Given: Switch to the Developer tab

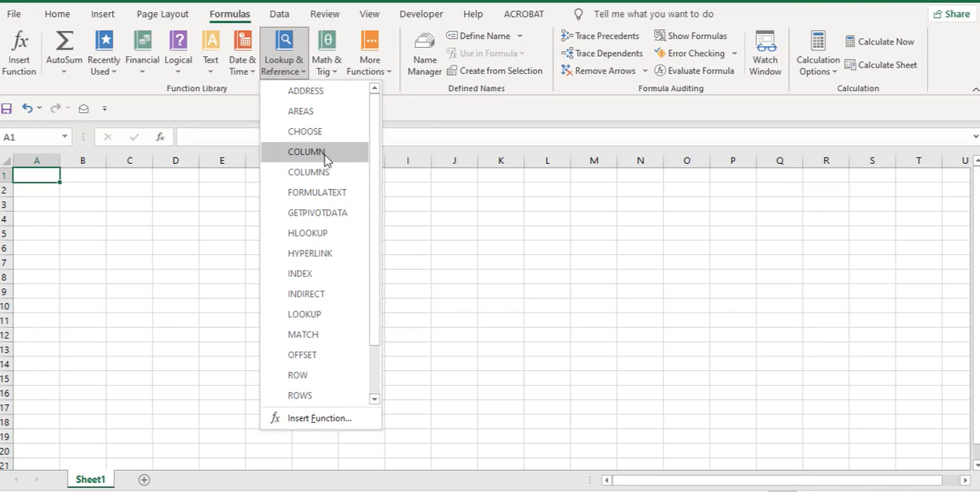Looking at the screenshot, I should (421, 14).
